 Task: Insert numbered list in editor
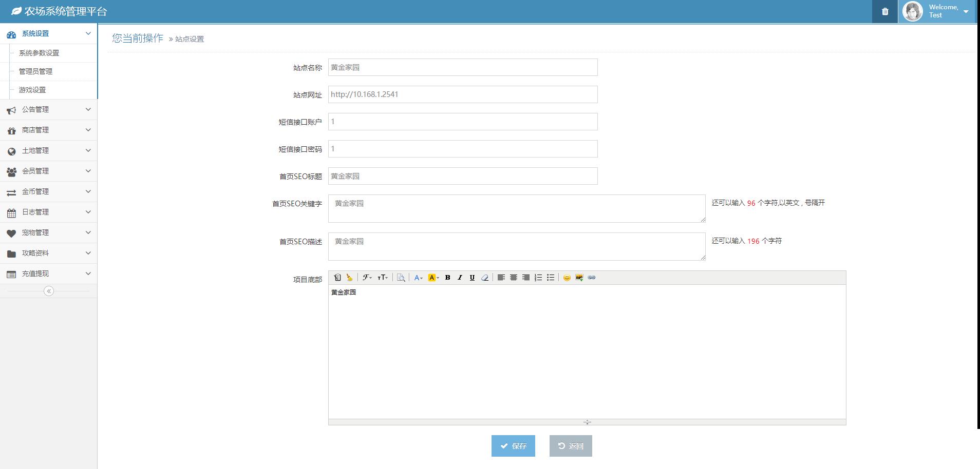[x=538, y=278]
